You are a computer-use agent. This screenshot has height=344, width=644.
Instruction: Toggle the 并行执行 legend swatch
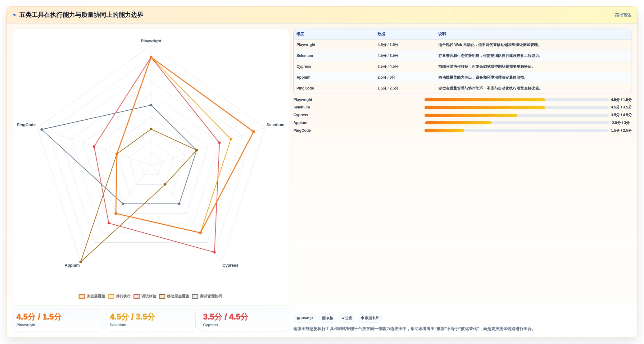click(111, 296)
